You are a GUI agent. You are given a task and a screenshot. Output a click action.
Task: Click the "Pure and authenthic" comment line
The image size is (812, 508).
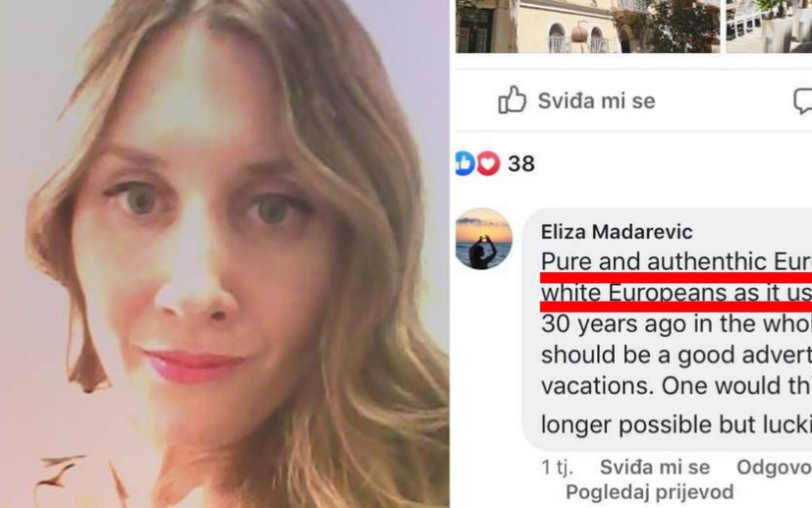pos(677,261)
